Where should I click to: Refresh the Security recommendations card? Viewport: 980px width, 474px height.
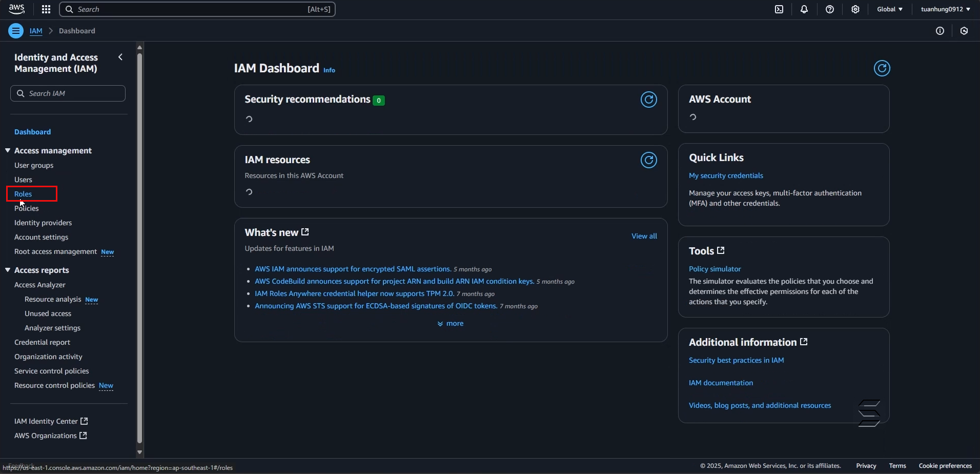point(649,100)
